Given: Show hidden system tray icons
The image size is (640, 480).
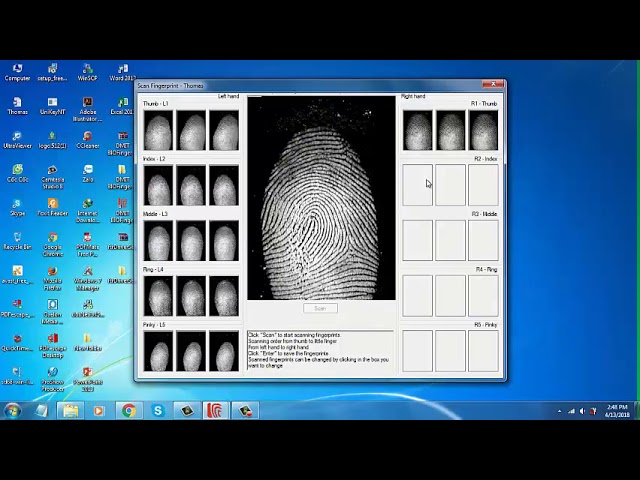Looking at the screenshot, I should 560,411.
